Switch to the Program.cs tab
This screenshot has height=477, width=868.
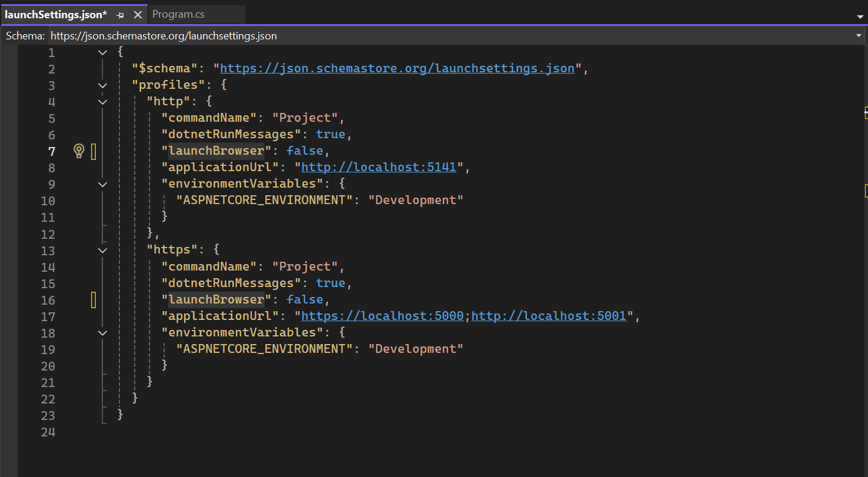click(x=178, y=14)
